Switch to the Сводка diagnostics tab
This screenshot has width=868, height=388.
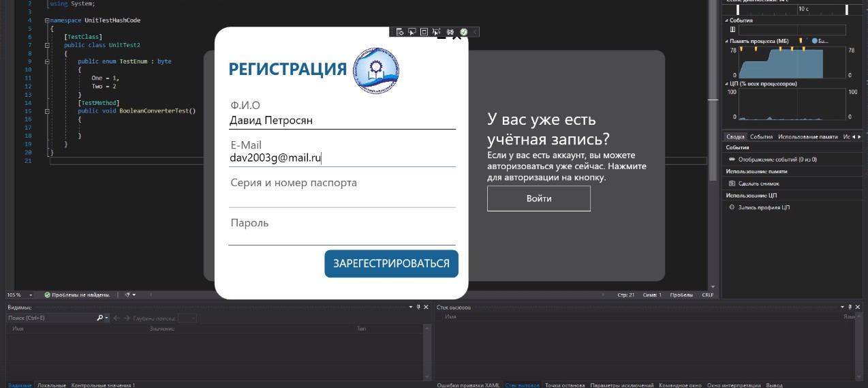pos(734,137)
